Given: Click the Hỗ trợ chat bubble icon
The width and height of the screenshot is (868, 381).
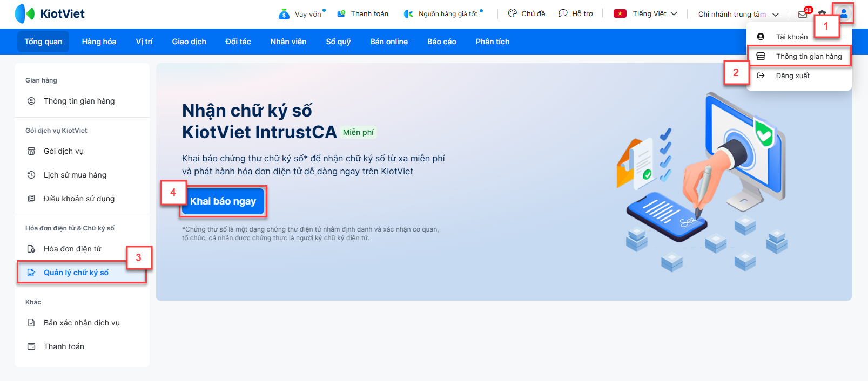Looking at the screenshot, I should [563, 13].
